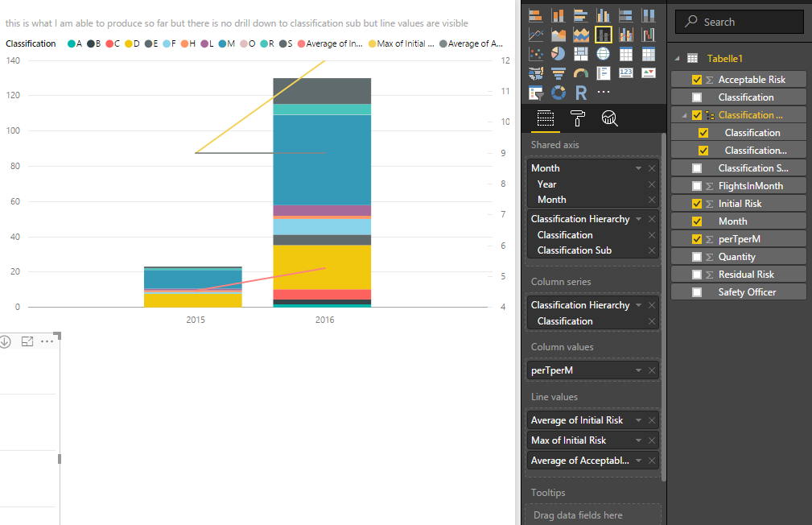The width and height of the screenshot is (812, 525).
Task: Click the D legend color marker
Action: coord(129,43)
